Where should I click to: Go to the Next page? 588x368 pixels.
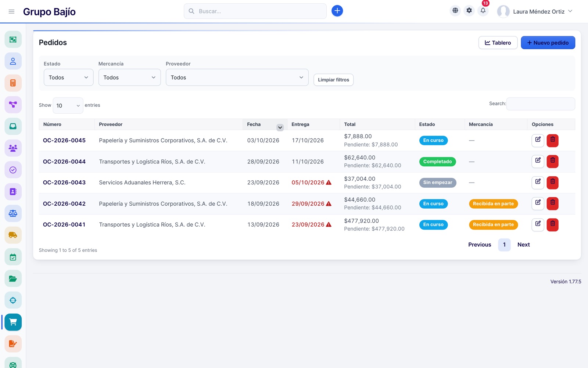(524, 245)
